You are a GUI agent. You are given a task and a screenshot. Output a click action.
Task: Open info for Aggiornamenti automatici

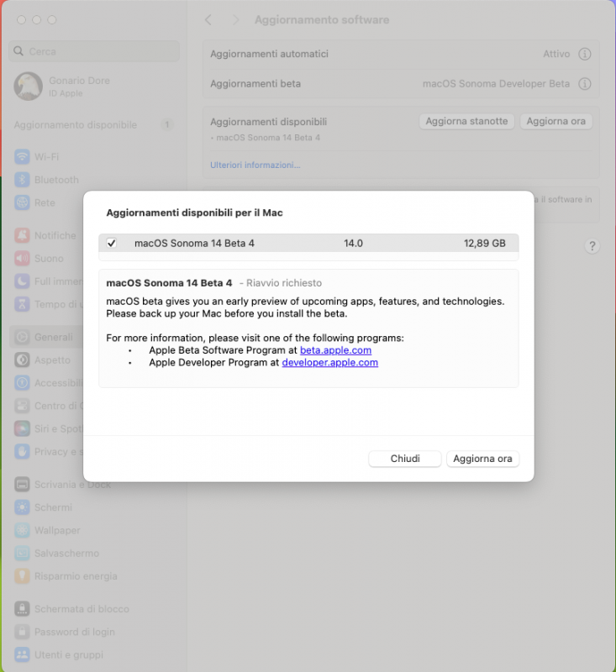585,54
